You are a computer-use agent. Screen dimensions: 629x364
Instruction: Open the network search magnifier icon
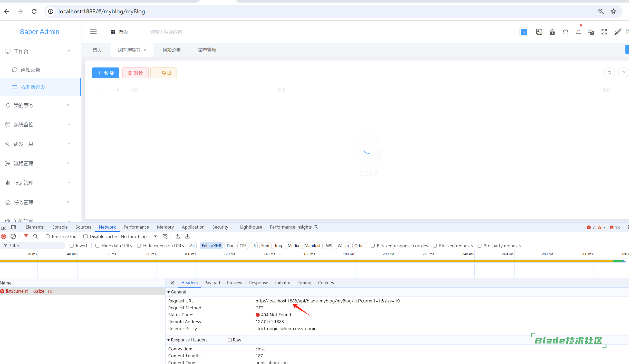tap(36, 236)
